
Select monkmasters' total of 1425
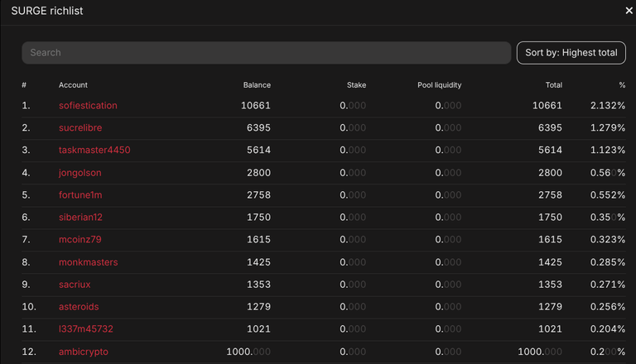click(x=550, y=262)
